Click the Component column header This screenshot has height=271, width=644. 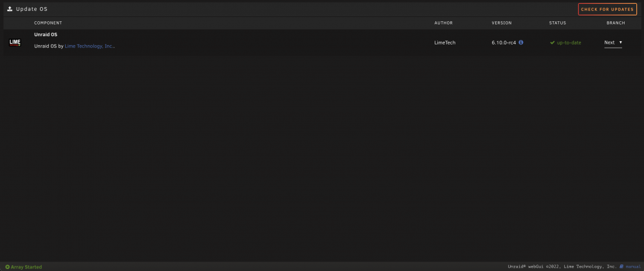coord(48,23)
